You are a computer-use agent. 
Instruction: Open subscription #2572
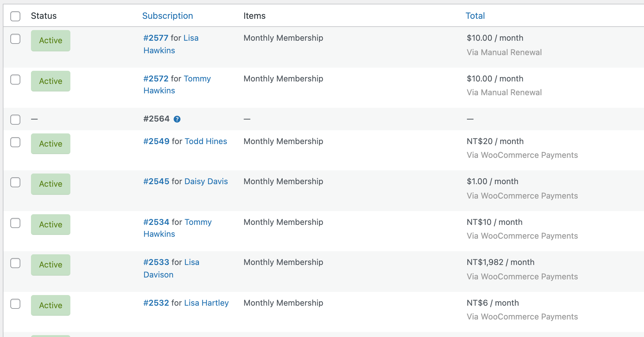[156, 79]
